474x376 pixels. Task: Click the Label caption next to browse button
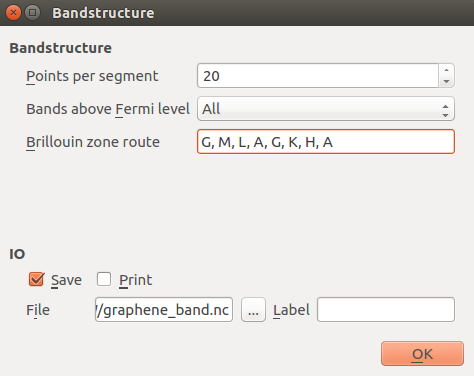coord(291,310)
